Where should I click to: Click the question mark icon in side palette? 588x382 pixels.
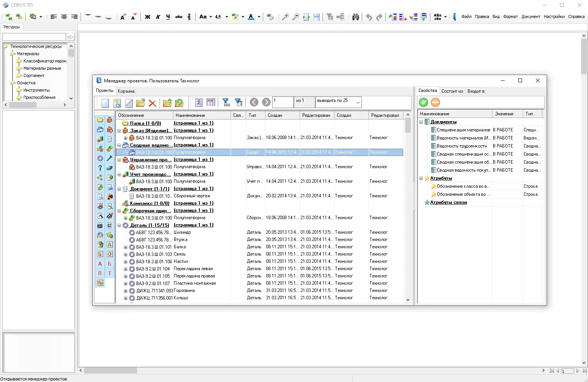click(x=100, y=168)
